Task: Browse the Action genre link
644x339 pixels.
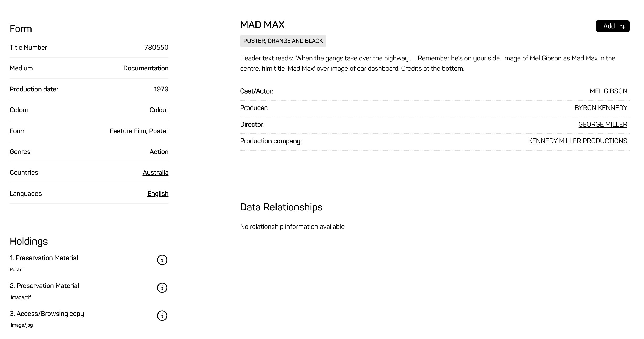Action: (159, 152)
